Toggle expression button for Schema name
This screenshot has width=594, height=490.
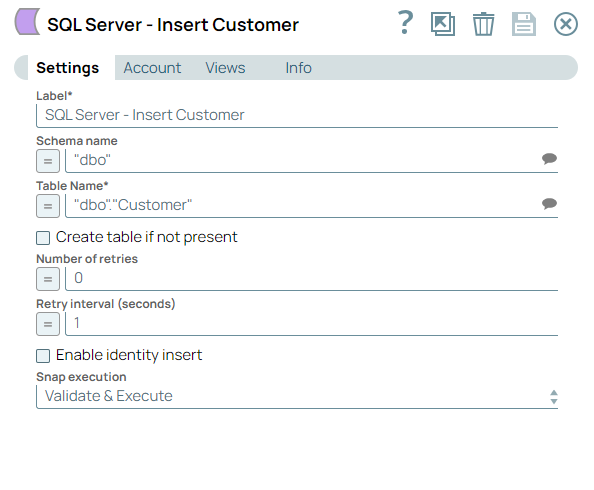pyautogui.click(x=48, y=161)
